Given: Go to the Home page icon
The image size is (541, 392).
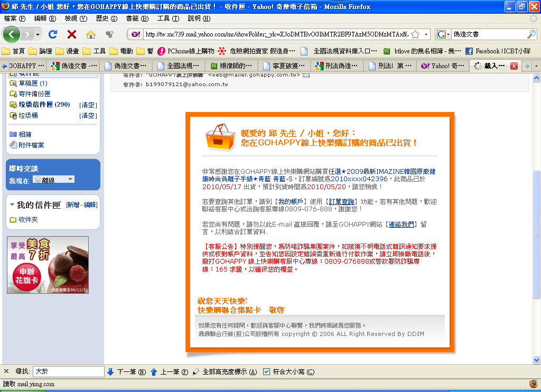Looking at the screenshot, I should (91, 34).
